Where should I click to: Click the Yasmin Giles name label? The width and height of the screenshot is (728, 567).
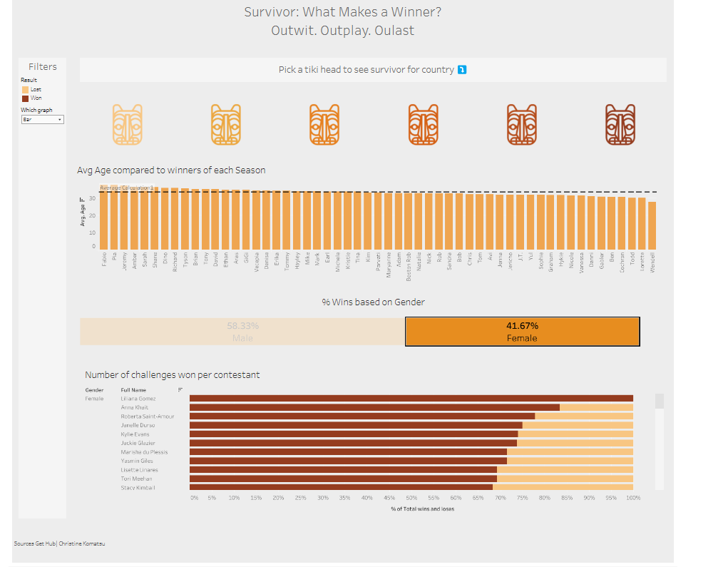(137, 461)
